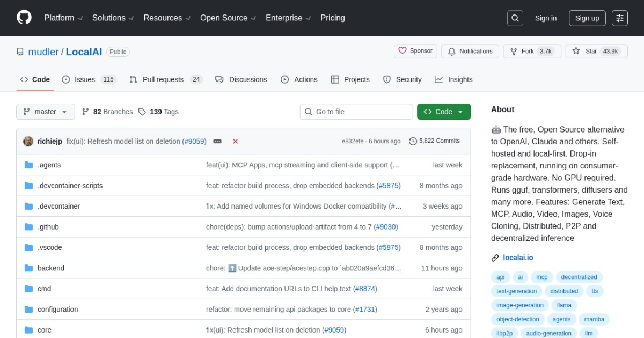The image size is (644, 338).
Task: Select Pricing in the top navigation
Action: (332, 18)
